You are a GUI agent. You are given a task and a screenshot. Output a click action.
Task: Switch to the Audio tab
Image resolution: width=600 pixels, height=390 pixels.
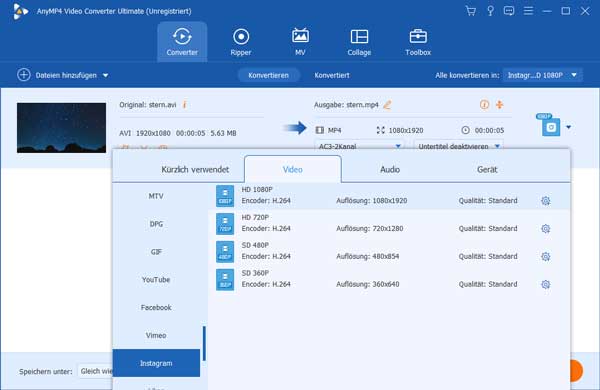[x=390, y=170]
